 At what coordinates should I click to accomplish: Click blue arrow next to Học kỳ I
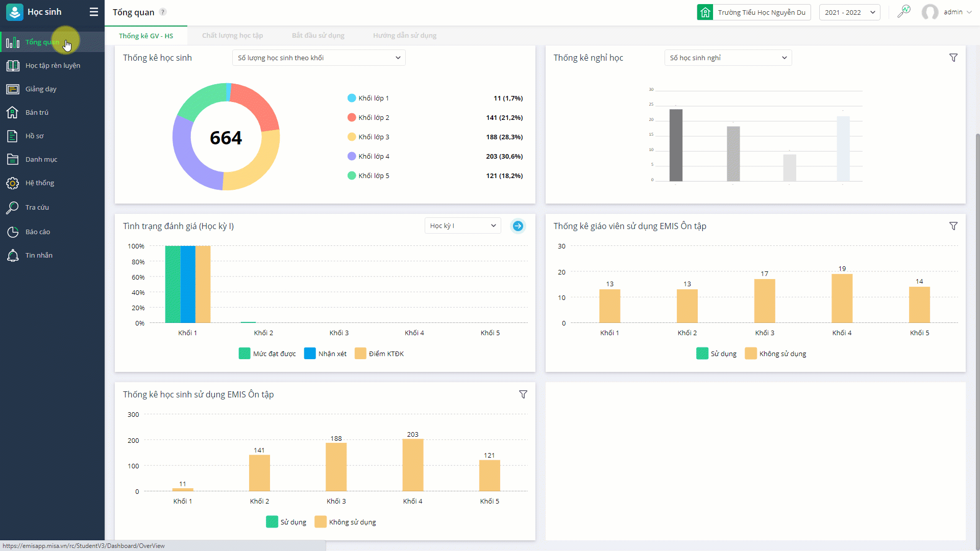[x=518, y=226]
